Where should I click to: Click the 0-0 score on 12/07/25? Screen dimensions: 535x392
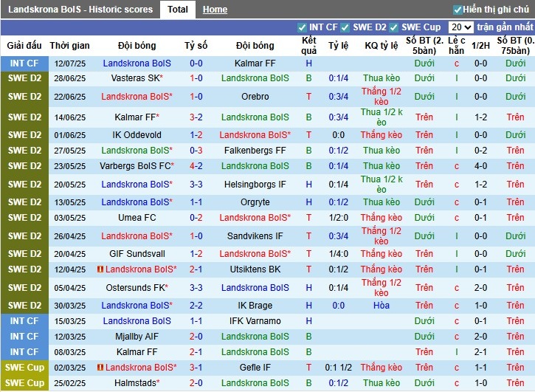click(196, 63)
